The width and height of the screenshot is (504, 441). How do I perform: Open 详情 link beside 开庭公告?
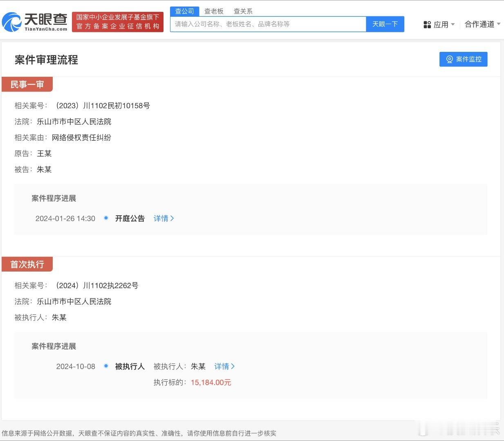tap(162, 218)
